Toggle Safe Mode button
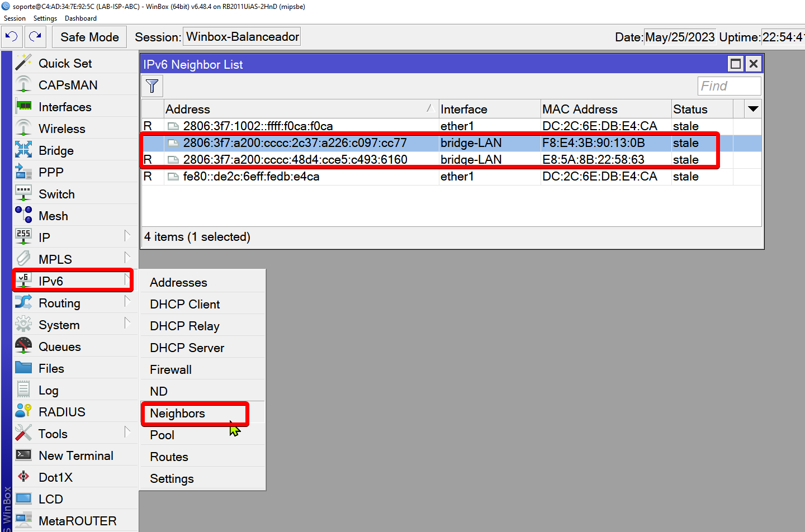 point(89,37)
